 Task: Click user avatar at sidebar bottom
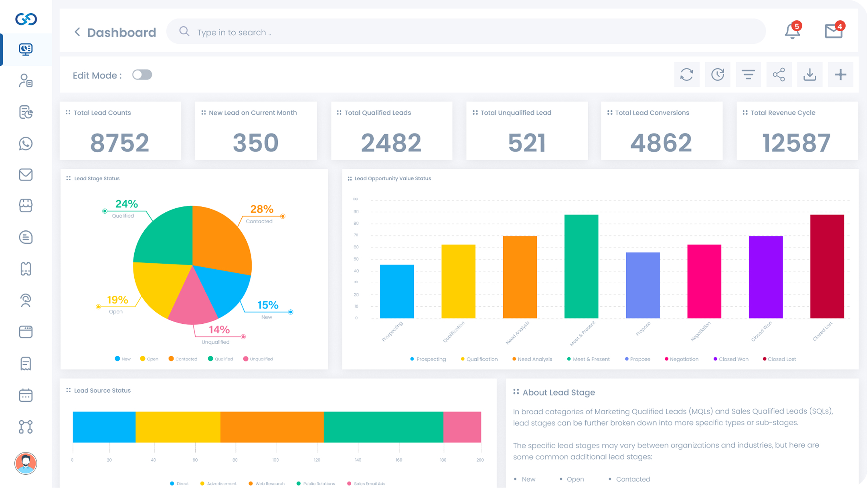[26, 464]
